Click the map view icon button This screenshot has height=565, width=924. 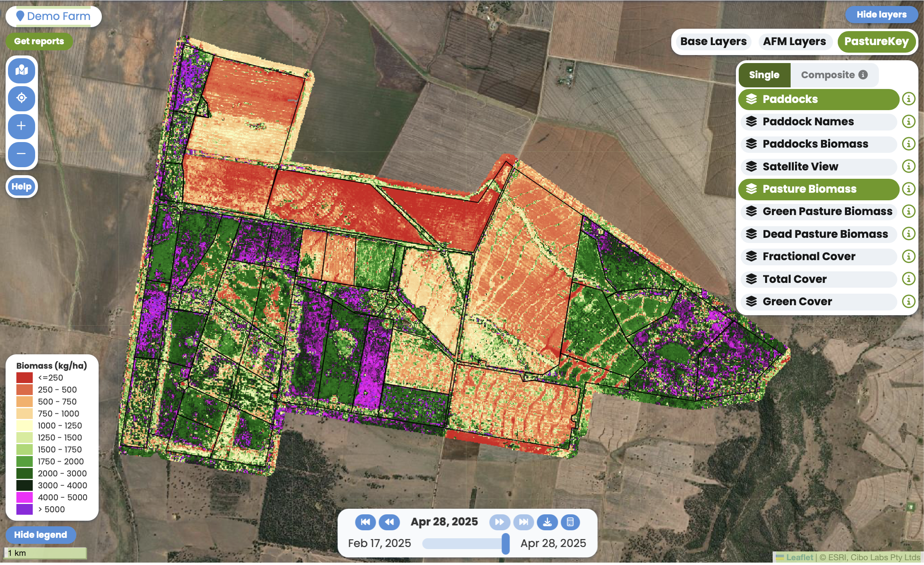[x=22, y=71]
